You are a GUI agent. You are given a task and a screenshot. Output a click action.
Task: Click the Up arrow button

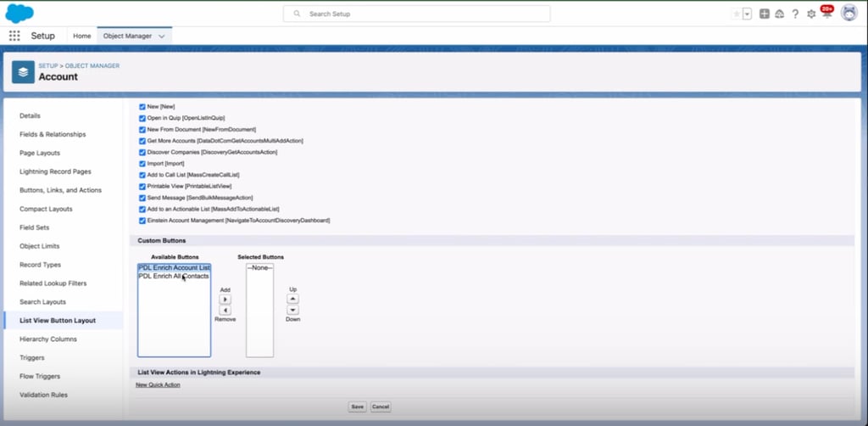pyautogui.click(x=292, y=299)
